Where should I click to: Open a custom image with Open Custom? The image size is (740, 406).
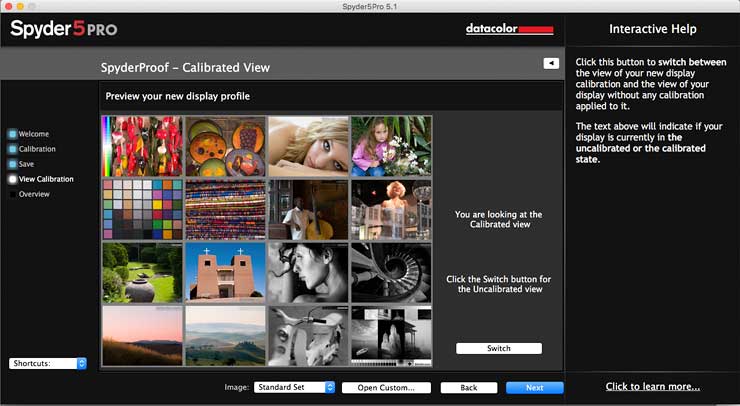386,388
